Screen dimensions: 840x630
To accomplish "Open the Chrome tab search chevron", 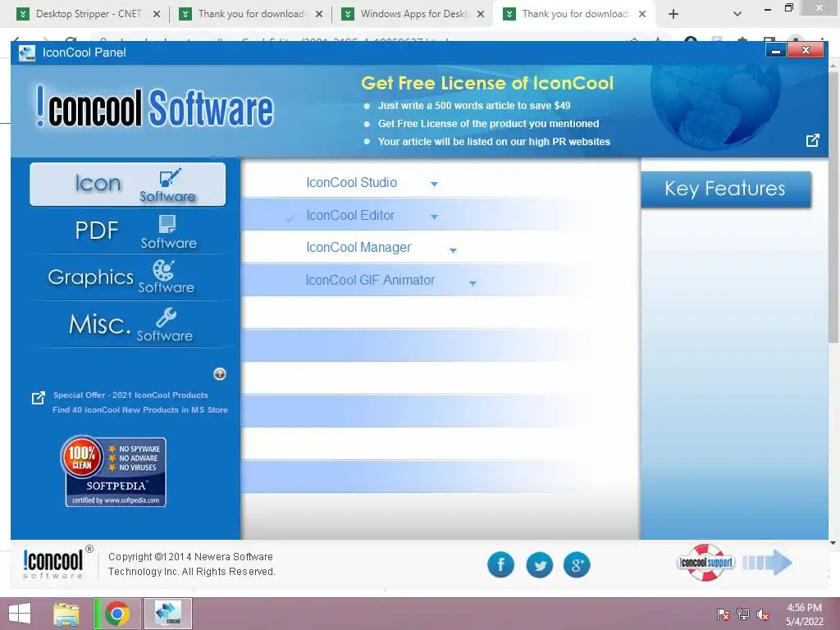I will pyautogui.click(x=737, y=14).
